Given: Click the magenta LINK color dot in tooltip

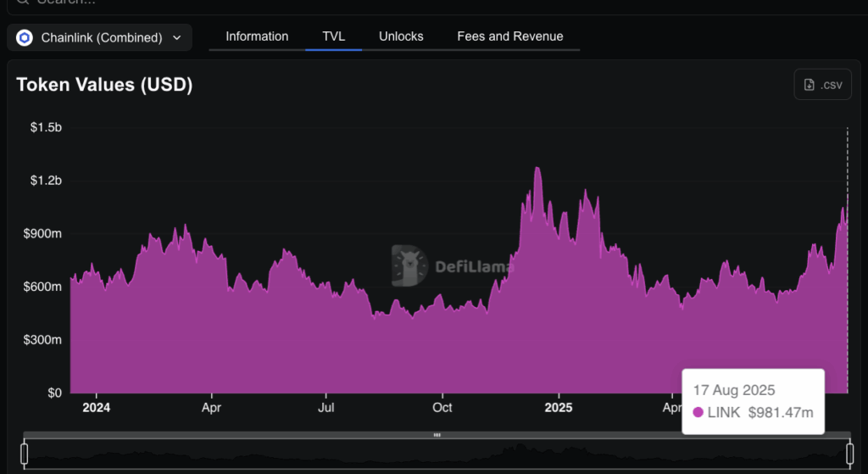Looking at the screenshot, I should (x=698, y=413).
